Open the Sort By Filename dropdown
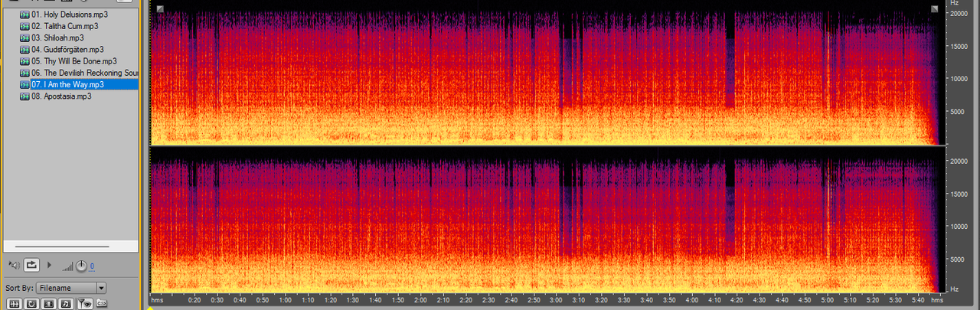Screen dimensions: 980x310 71,288
